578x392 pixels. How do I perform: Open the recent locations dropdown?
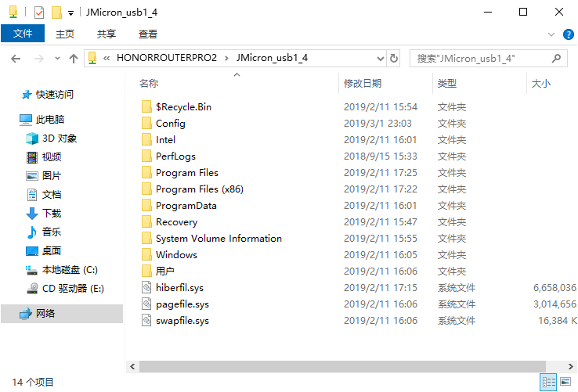click(x=57, y=59)
